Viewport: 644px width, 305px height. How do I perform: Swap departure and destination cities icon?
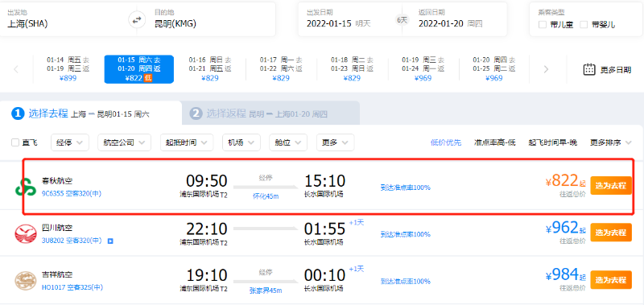137,19
